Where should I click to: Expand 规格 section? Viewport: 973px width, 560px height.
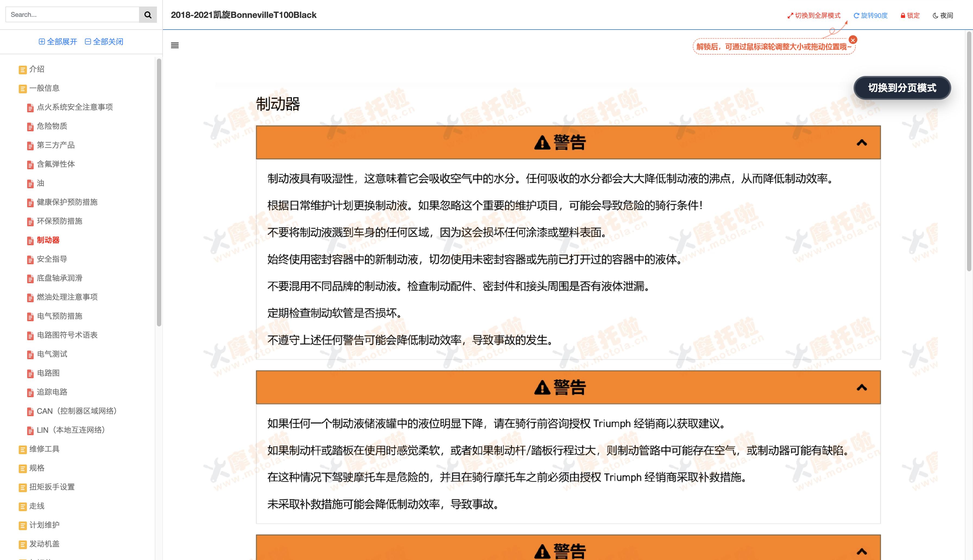click(x=37, y=468)
